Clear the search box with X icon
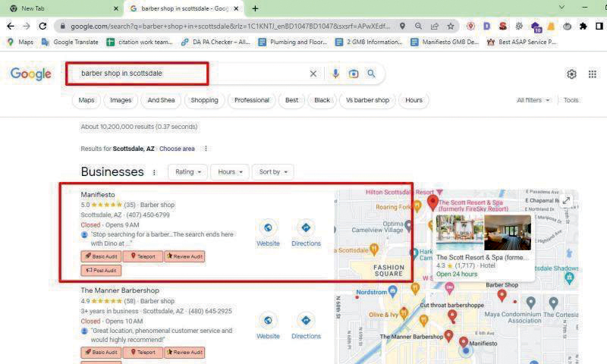Viewport: 607px width, 364px height. point(313,74)
